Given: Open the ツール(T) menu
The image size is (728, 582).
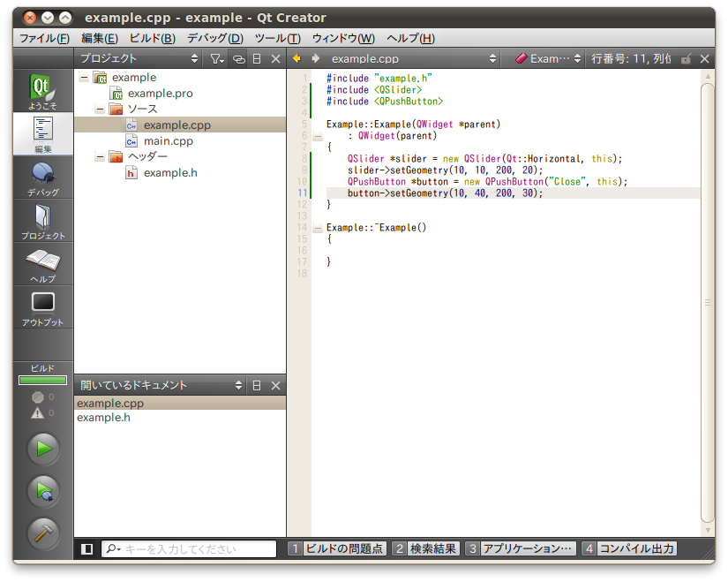Looking at the screenshot, I should pyautogui.click(x=277, y=38).
